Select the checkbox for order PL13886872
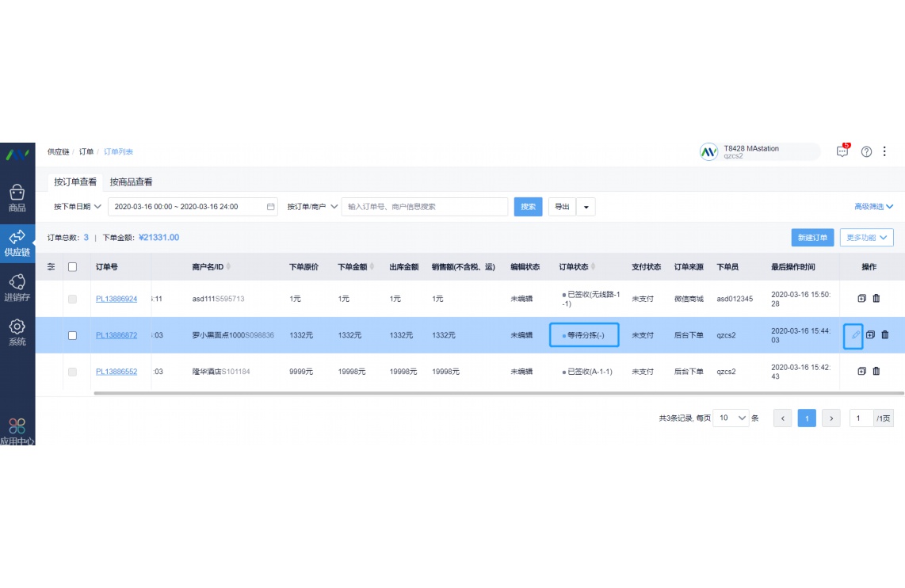905x588 pixels. point(72,335)
